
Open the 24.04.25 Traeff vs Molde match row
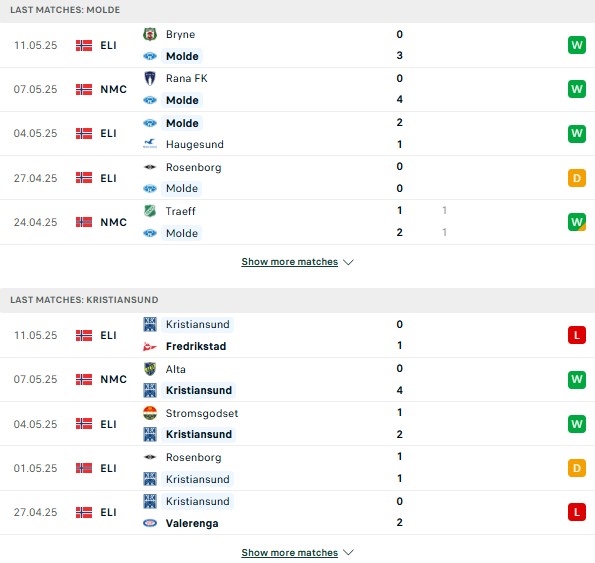coord(298,222)
